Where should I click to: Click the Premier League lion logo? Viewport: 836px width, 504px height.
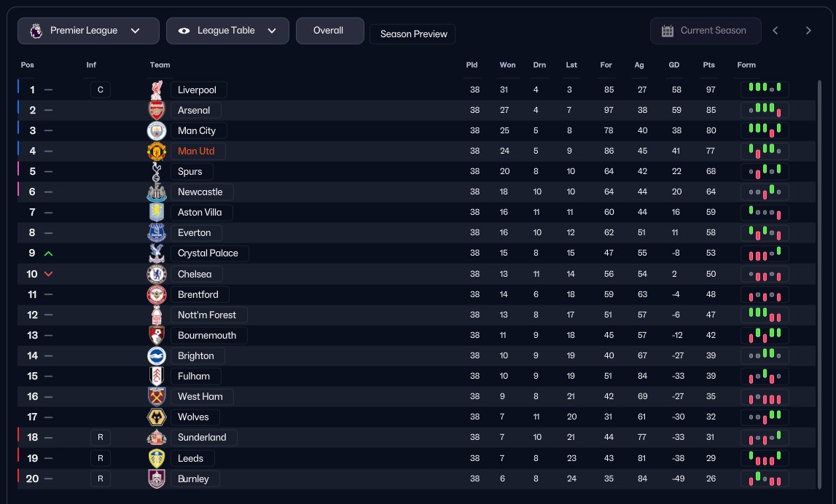[36, 31]
